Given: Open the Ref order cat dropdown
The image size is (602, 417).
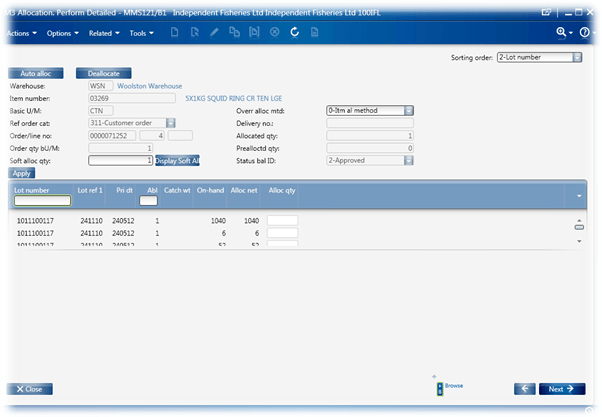Looking at the screenshot, I should pos(173,122).
